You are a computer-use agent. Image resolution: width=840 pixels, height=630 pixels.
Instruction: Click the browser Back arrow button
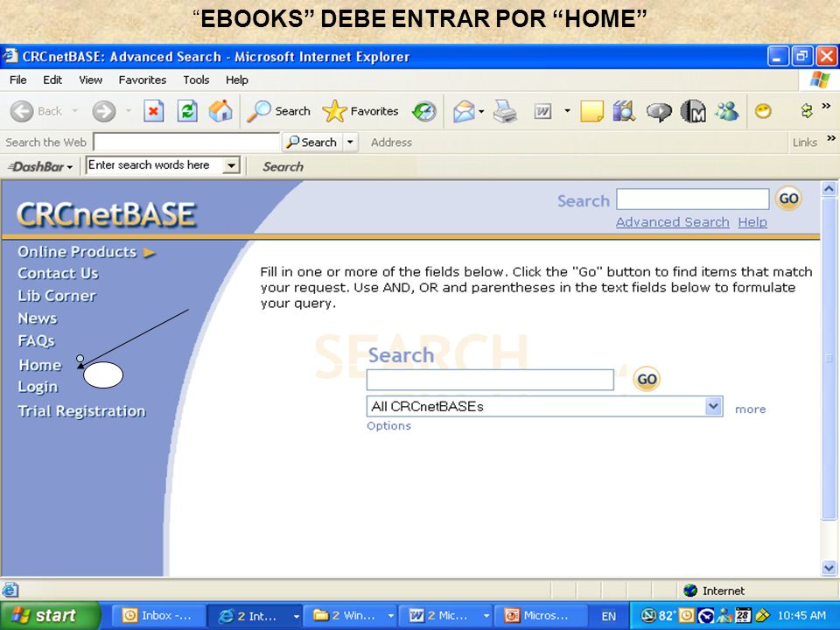(21, 111)
